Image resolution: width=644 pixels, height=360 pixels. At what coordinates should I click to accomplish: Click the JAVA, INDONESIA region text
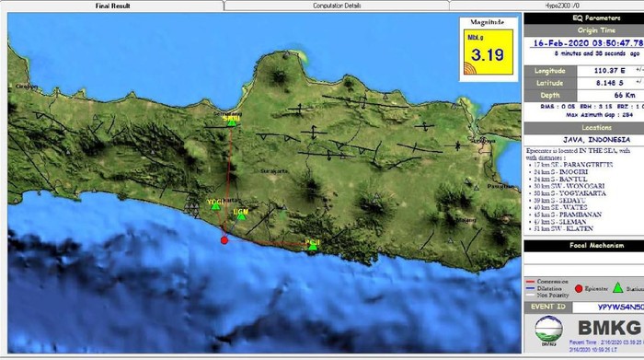[596, 140]
